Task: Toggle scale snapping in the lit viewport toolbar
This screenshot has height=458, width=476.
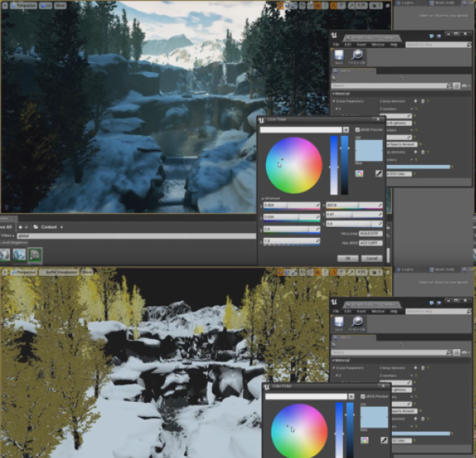Action: (x=352, y=5)
